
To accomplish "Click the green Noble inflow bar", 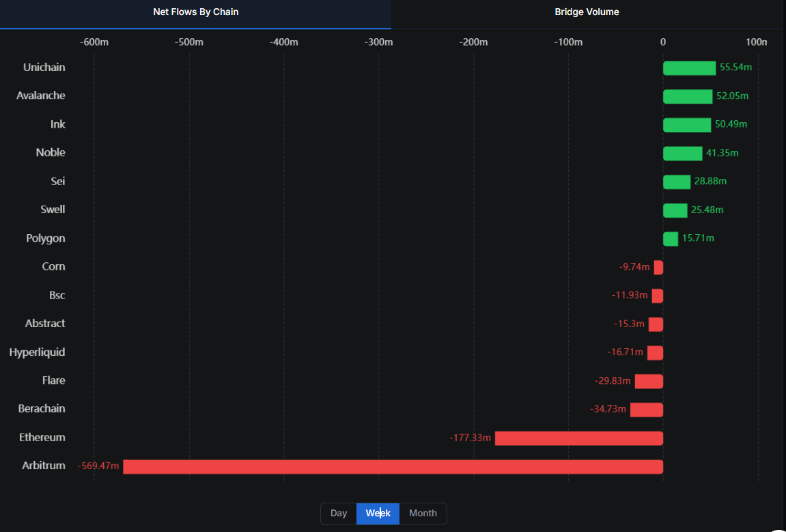I will (x=682, y=154).
